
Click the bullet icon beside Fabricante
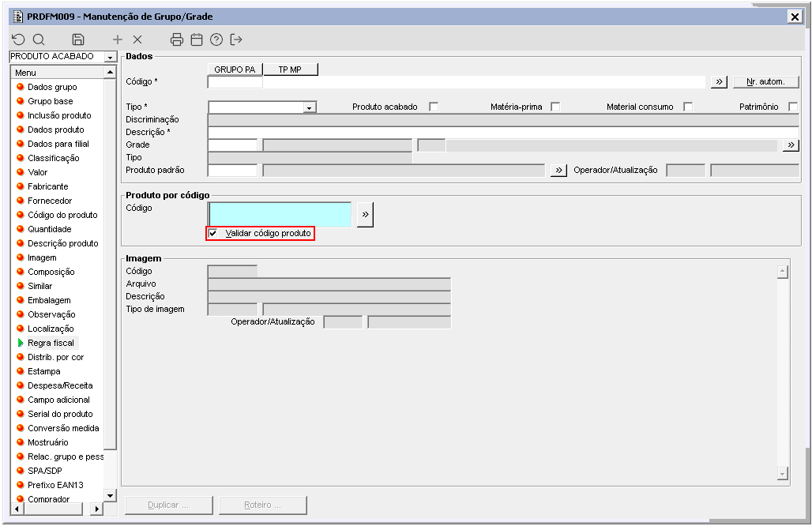coord(21,186)
